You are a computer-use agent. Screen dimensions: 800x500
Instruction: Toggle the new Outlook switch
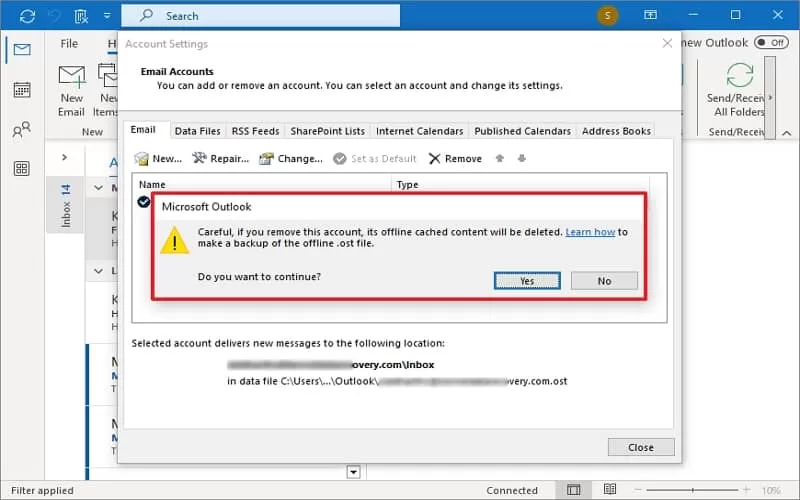[x=771, y=43]
